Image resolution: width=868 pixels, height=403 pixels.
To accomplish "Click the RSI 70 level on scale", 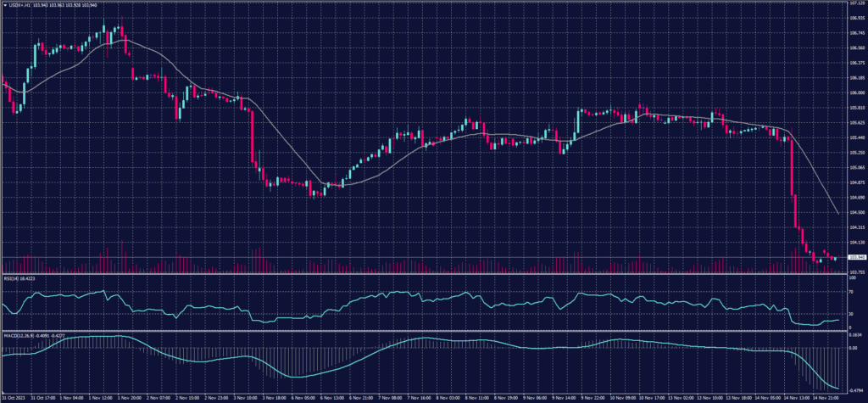I will [851, 291].
